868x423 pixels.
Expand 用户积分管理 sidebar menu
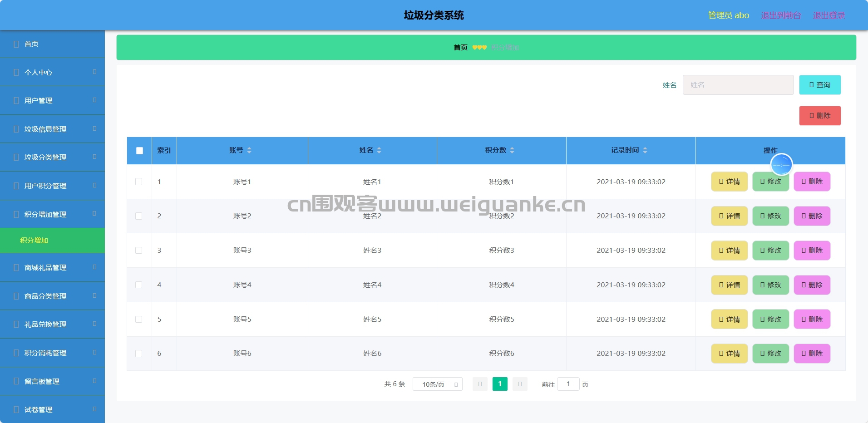(x=52, y=186)
